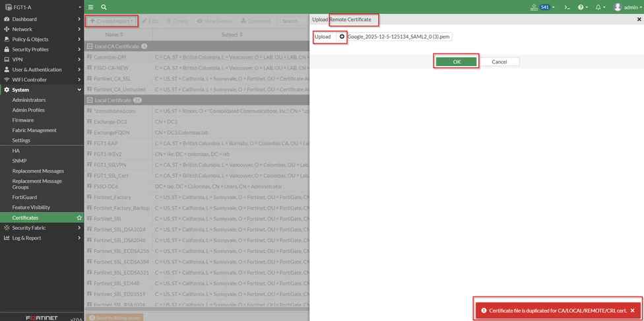Collapse the System menu

click(x=79, y=90)
